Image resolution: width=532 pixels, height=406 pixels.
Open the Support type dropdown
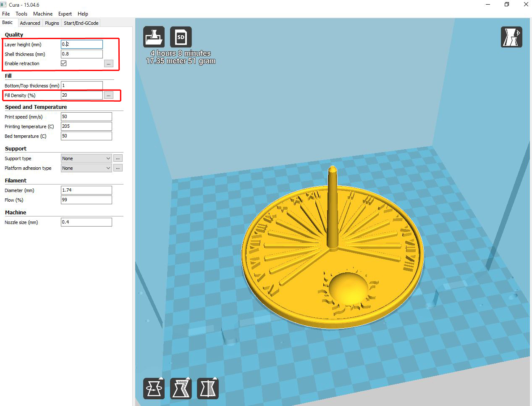point(86,158)
